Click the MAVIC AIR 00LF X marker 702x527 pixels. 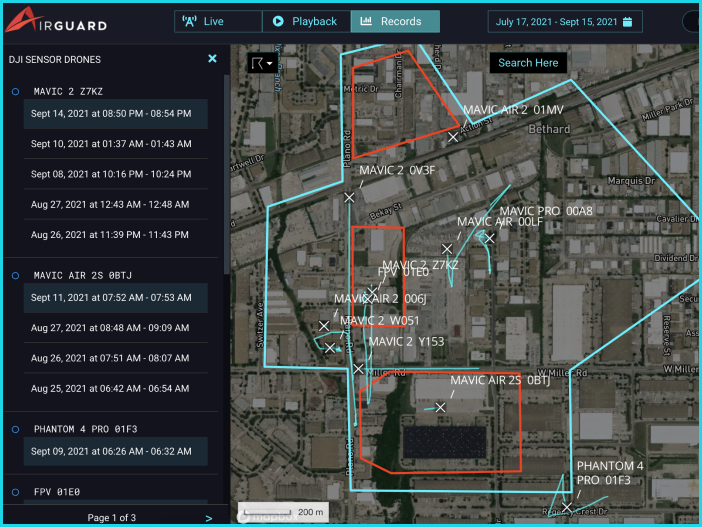(x=447, y=249)
